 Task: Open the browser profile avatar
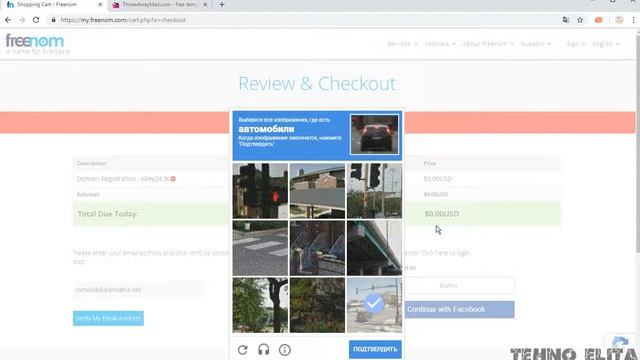point(619,20)
